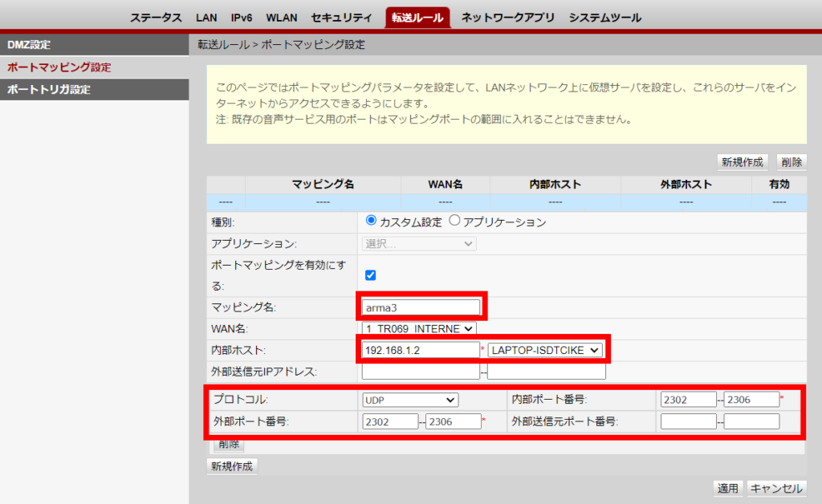Click the 適用 button
The image size is (822, 504).
pos(727,488)
